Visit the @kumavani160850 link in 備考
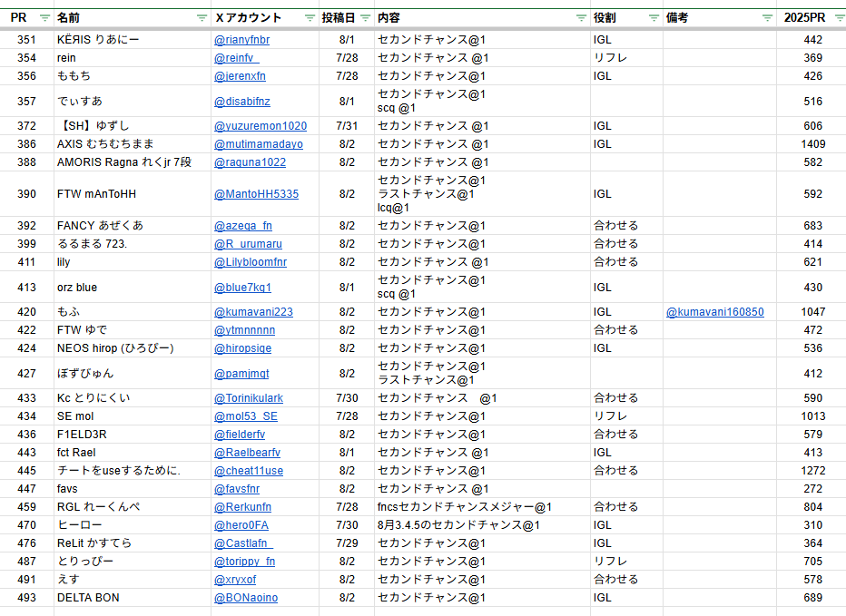This screenshot has height=616, width=846. 715,312
